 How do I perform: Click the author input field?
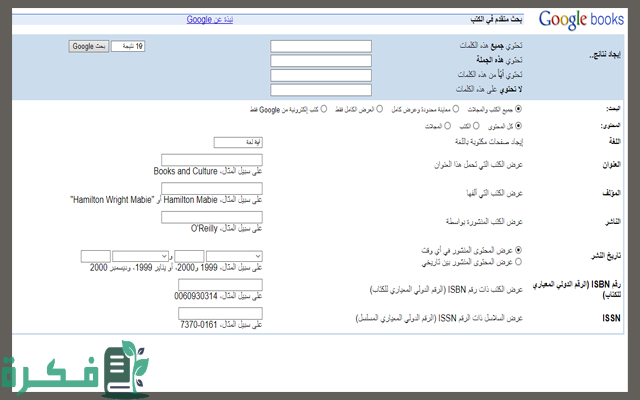click(x=212, y=188)
